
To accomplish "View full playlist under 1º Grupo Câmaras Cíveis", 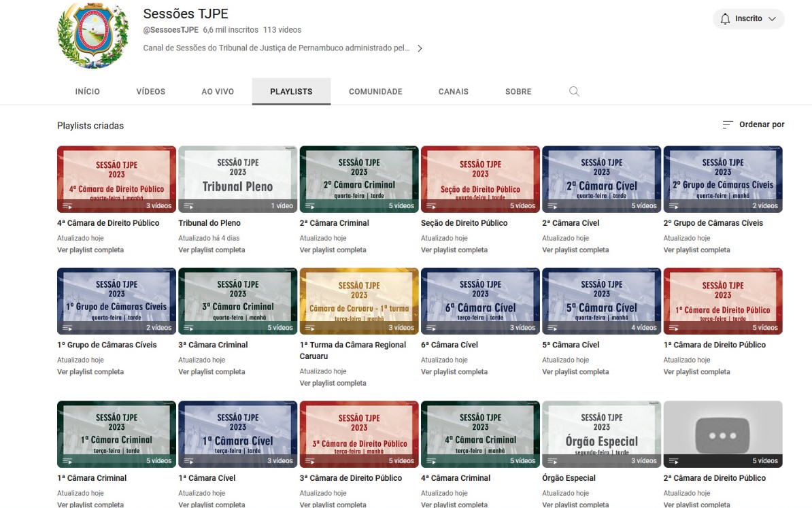I will click(90, 372).
